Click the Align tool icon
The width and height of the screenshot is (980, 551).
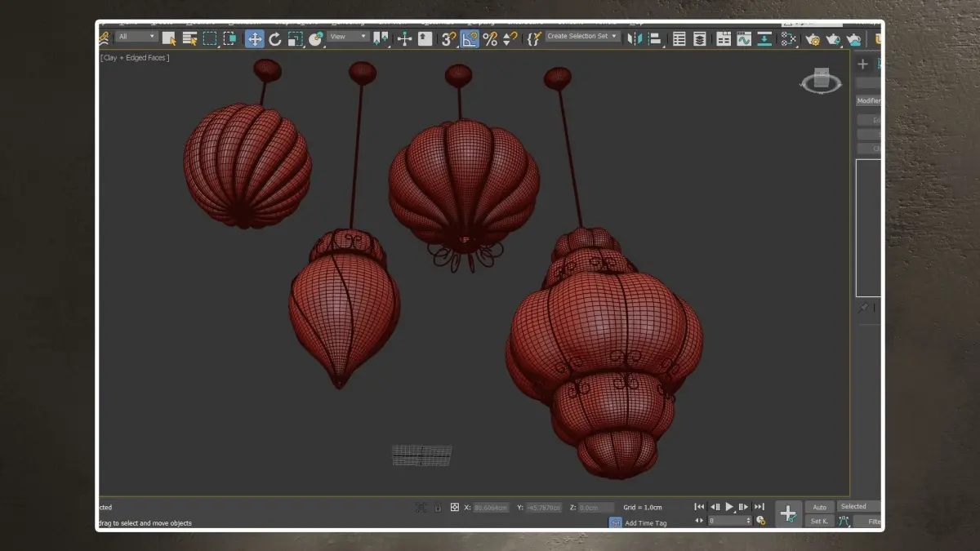[x=655, y=38]
